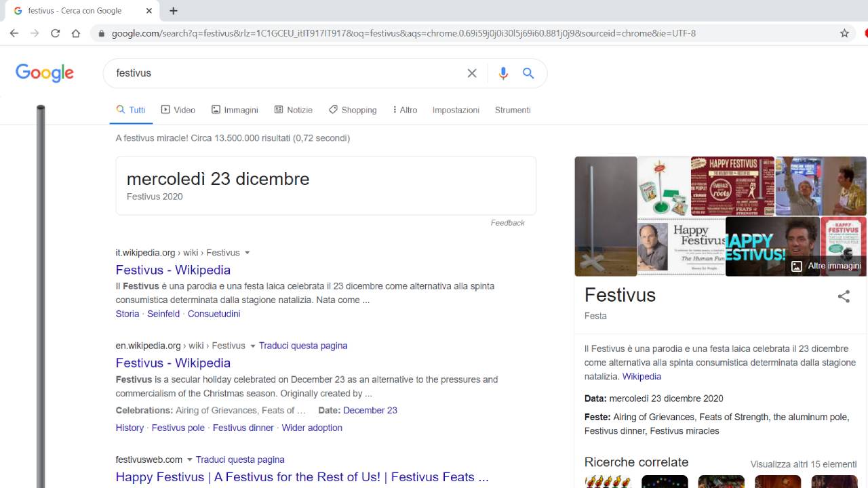
Task: Switch to the Immagini tab
Action: [235, 110]
